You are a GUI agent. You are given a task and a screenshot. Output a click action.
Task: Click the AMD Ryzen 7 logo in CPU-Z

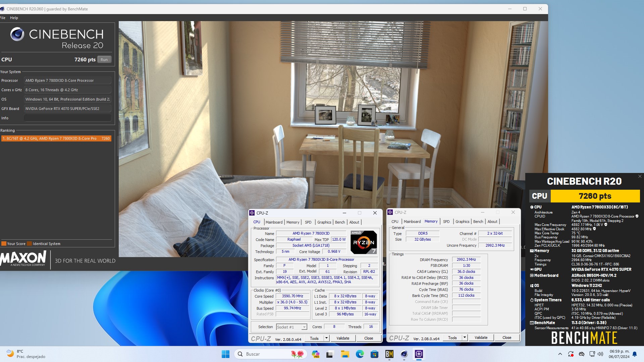(x=364, y=242)
